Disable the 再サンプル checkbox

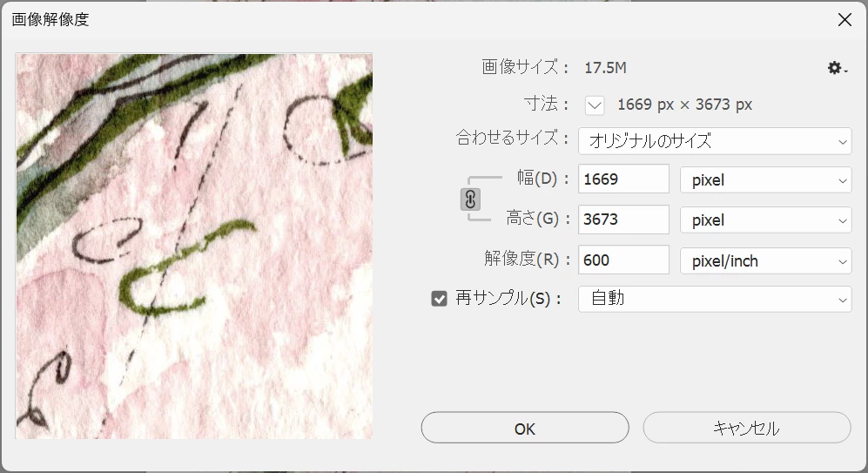(439, 299)
